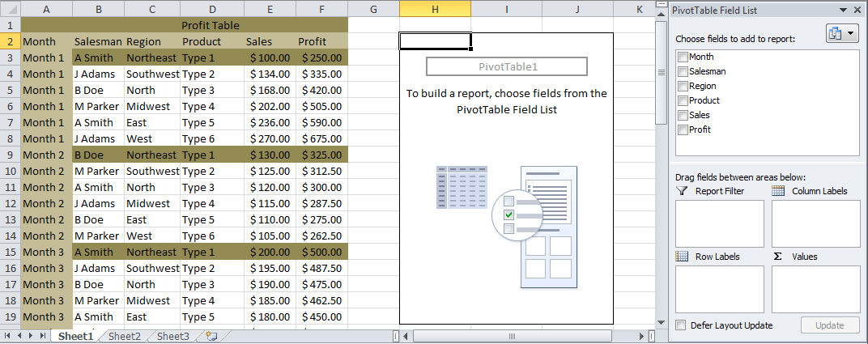
Task: Click the PivotTable placeholder report illustration
Action: 507,226
